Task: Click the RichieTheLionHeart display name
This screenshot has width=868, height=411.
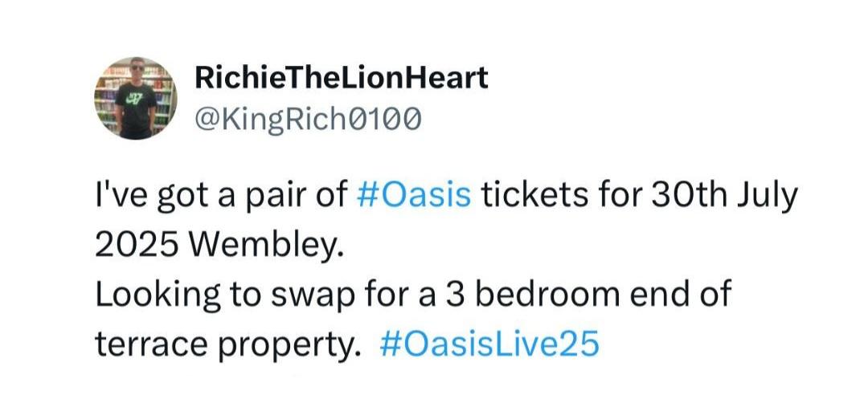Action: coord(341,78)
